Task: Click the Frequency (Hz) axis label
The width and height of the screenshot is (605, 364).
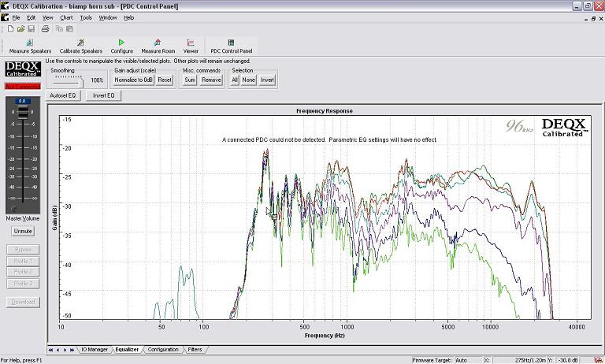Action: coord(325,336)
